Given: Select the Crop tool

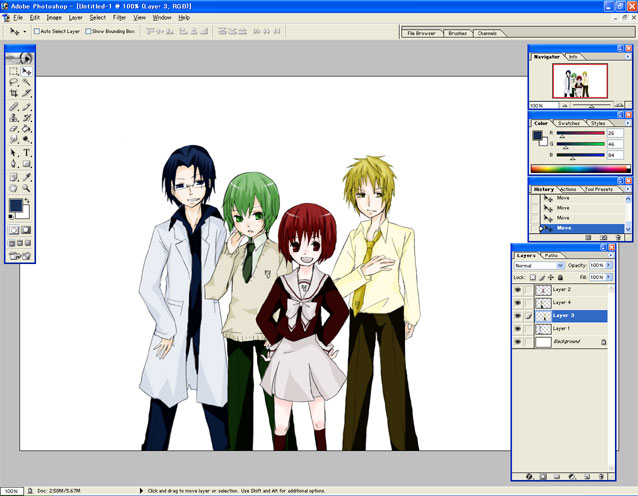Looking at the screenshot, I should coord(14,93).
